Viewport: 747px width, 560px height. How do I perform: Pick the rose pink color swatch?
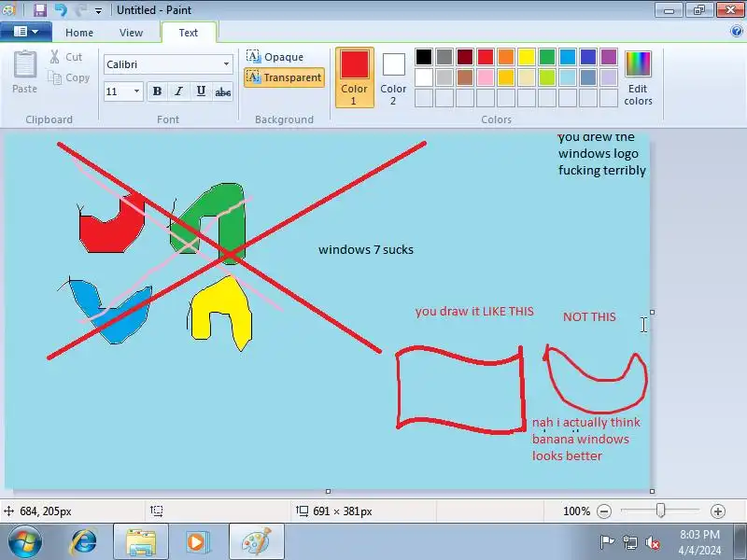(x=486, y=77)
